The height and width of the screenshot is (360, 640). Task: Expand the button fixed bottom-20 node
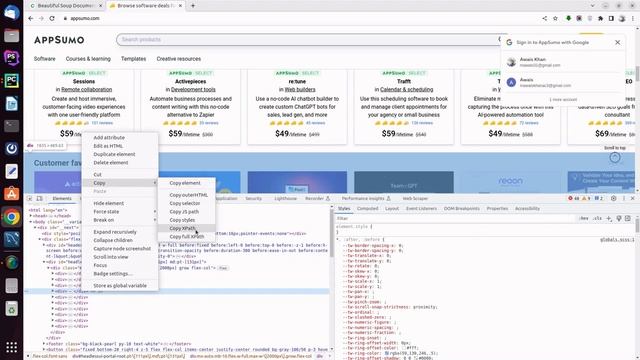pyautogui.click(x=44, y=349)
